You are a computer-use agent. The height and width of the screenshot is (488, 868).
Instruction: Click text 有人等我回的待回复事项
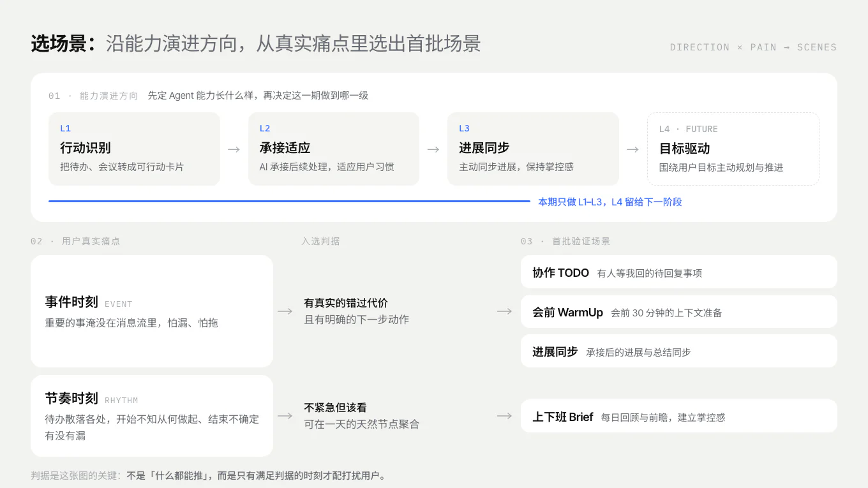coord(650,273)
